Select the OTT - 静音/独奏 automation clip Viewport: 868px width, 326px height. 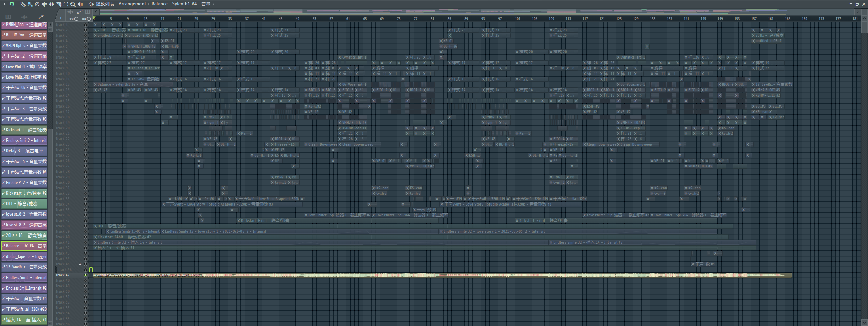[24, 203]
